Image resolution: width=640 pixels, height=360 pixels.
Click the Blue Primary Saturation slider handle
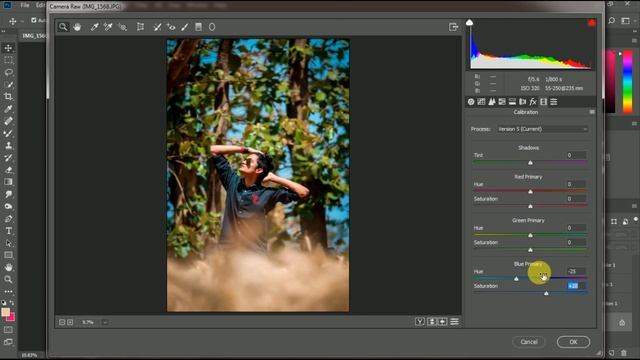click(546, 293)
